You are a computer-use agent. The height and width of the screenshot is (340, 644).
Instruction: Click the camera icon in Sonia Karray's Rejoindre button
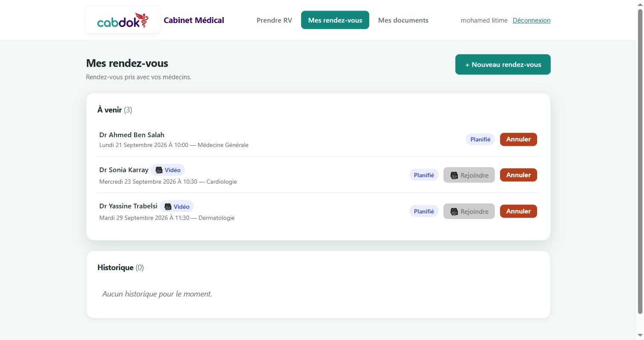tap(454, 176)
